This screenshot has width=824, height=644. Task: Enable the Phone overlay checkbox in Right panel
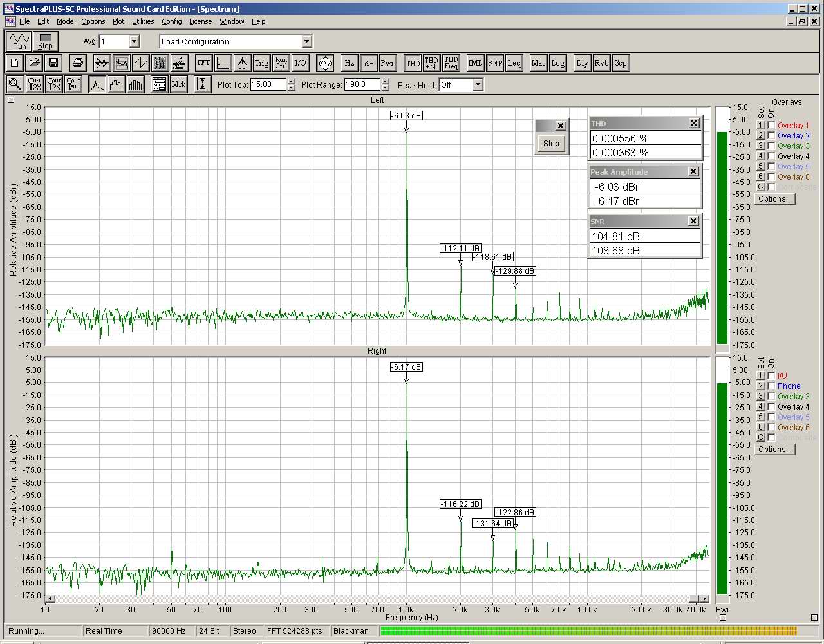pyautogui.click(x=771, y=386)
